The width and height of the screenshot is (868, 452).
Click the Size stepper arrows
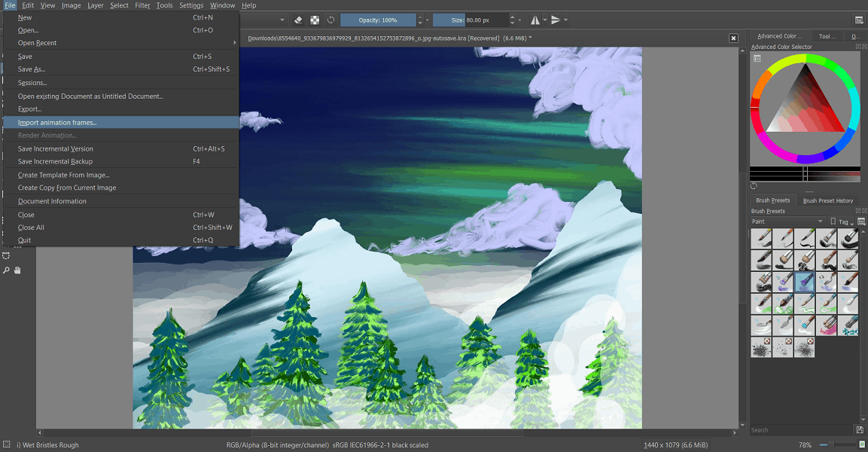click(x=512, y=20)
